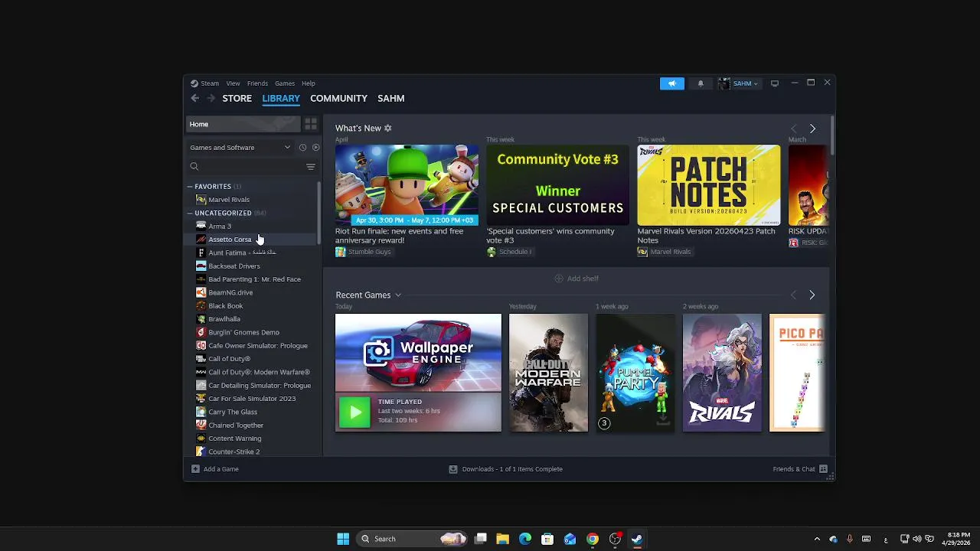This screenshot has width=980, height=551.
Task: Click taskbar Search box
Action: pyautogui.click(x=413, y=539)
